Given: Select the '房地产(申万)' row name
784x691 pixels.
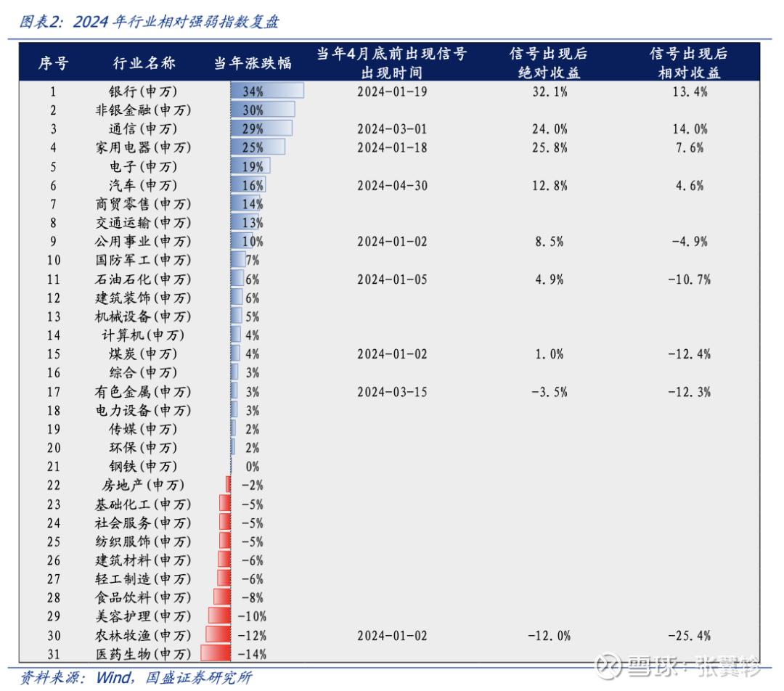Looking at the screenshot, I should tap(143, 485).
